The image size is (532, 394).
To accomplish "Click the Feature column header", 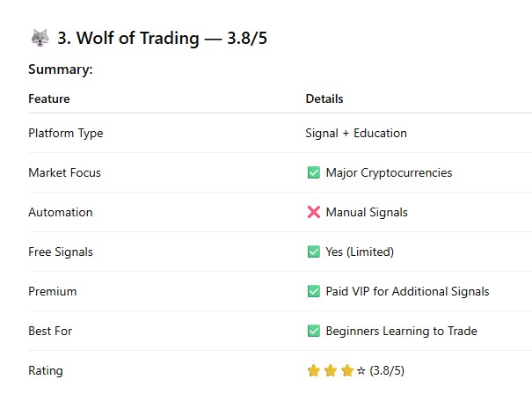I will 49,98.
